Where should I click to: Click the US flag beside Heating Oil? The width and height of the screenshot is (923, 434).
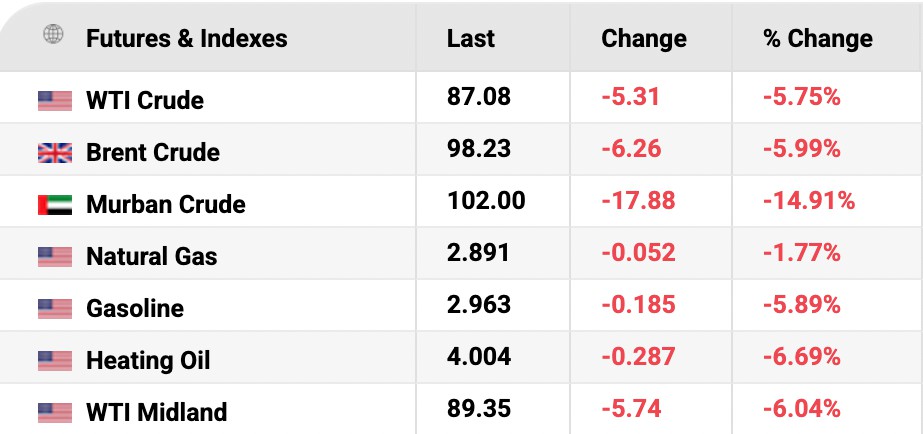pos(55,361)
